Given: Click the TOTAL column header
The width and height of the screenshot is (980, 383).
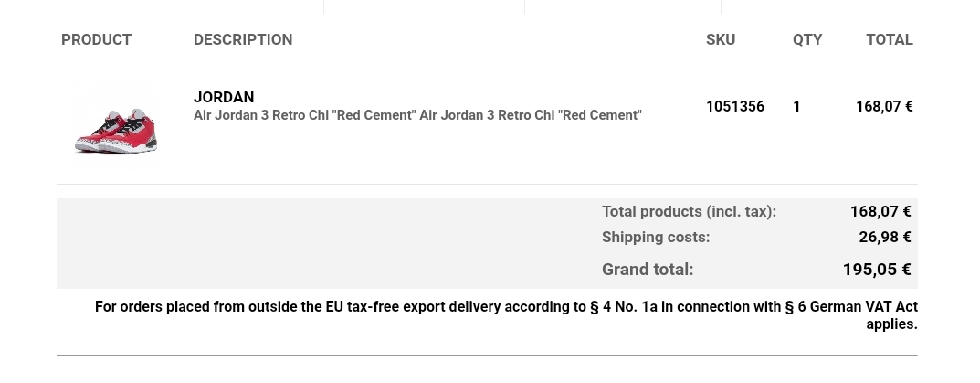Looking at the screenshot, I should (890, 39).
